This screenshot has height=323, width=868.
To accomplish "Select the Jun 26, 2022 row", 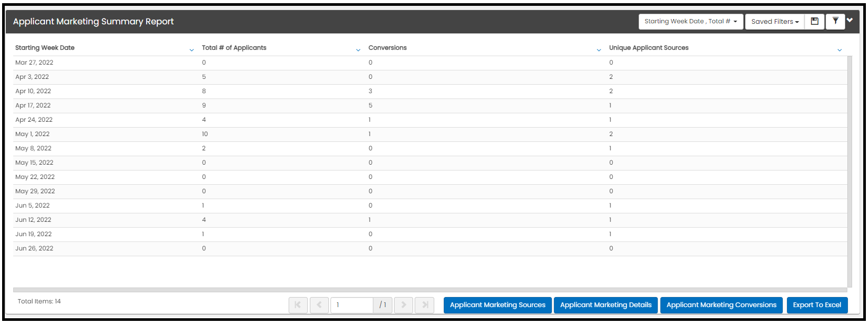I will point(429,248).
